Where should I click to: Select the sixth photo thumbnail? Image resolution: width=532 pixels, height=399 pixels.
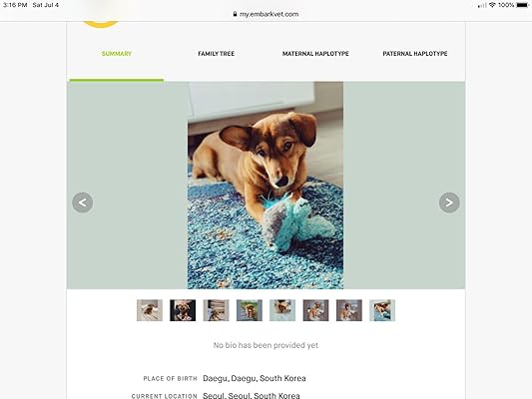tap(315, 310)
